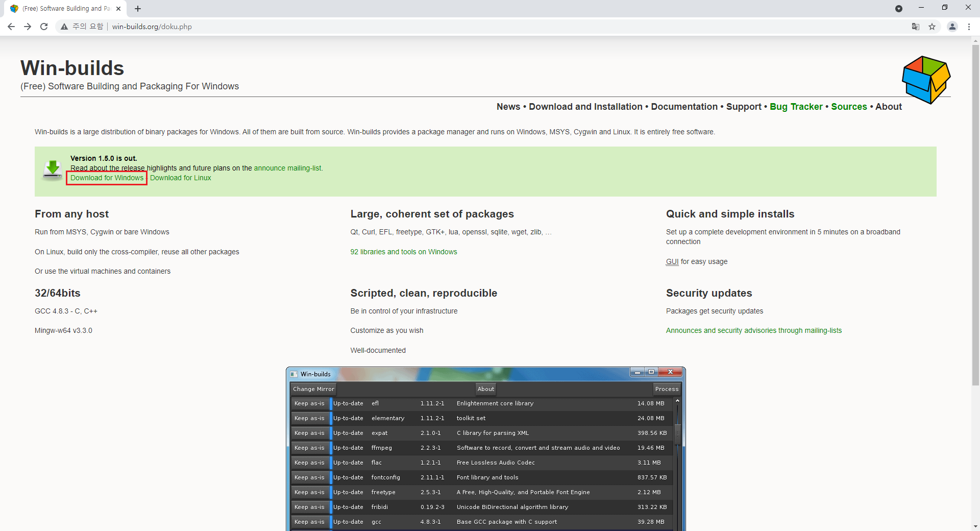Click the Win-builds GUI screenshot image

point(485,449)
